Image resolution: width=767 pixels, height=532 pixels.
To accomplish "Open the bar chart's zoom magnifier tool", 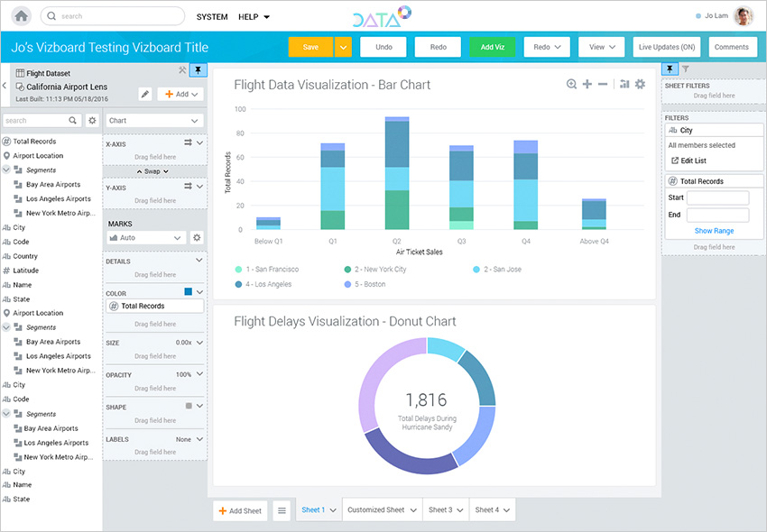I will tap(571, 84).
